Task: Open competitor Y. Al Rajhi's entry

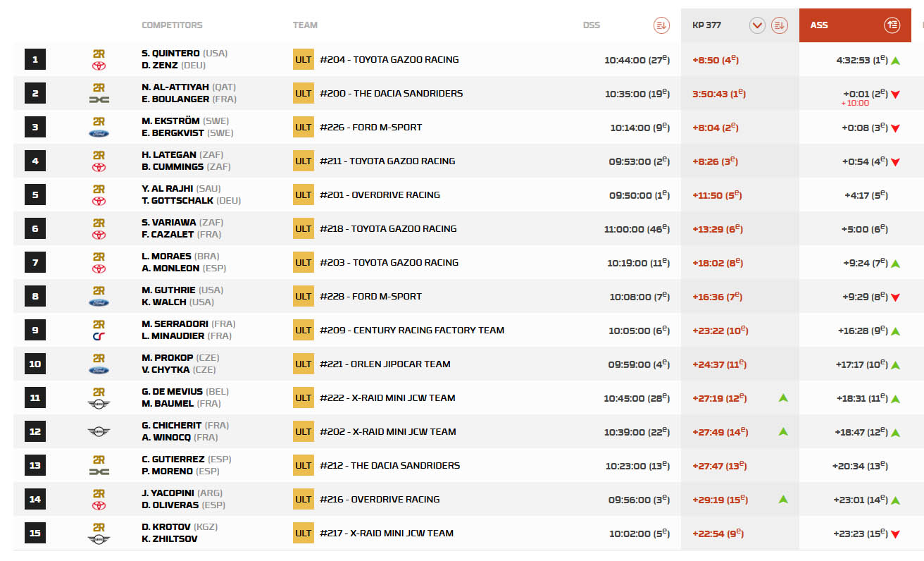Action: pos(168,189)
